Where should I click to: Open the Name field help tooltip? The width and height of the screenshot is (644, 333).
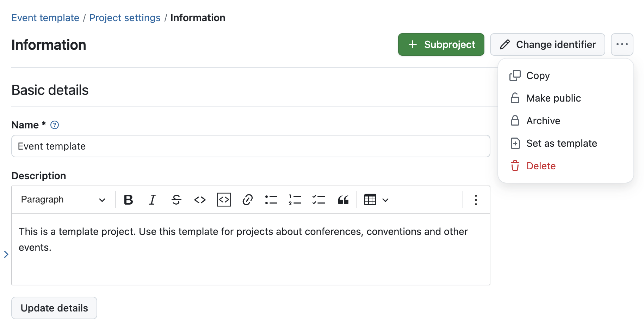pos(55,125)
